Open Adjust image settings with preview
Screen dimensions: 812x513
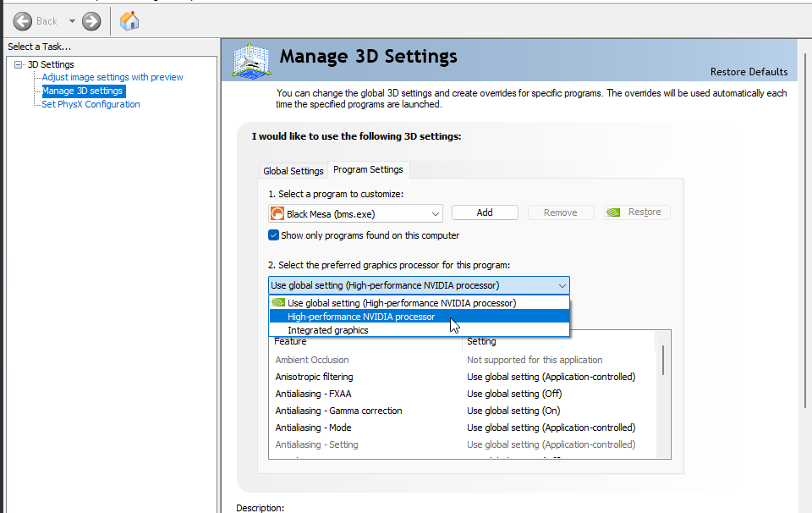click(112, 77)
